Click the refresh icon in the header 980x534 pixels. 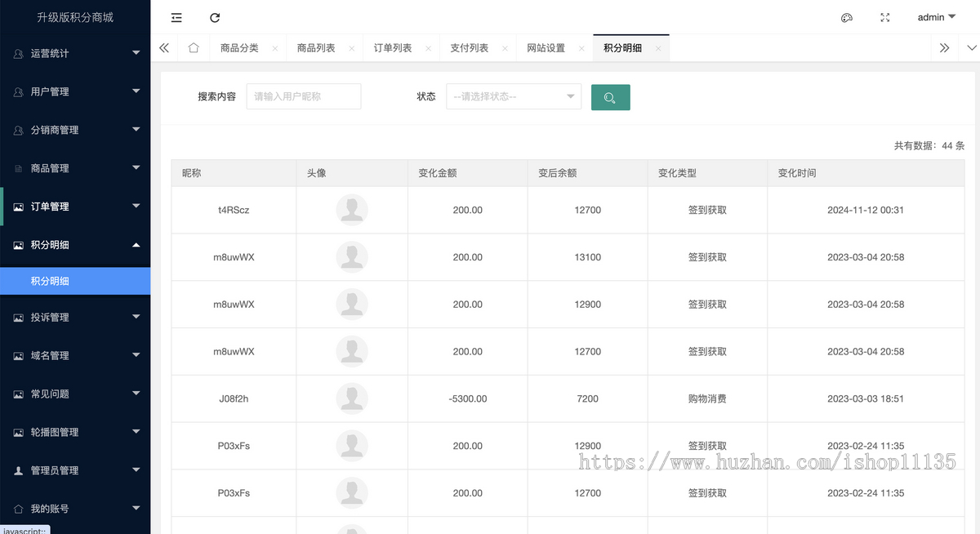click(215, 17)
